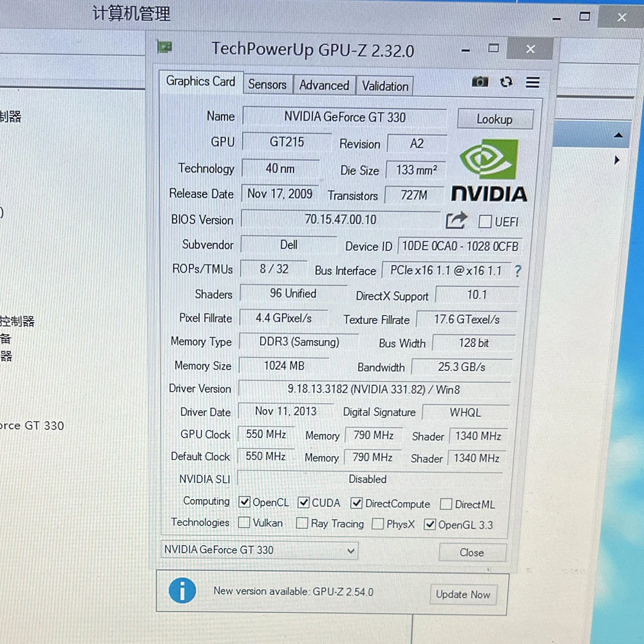Expand the panel with the right-edge arrow
Screen dimensions: 644x644
click(616, 160)
